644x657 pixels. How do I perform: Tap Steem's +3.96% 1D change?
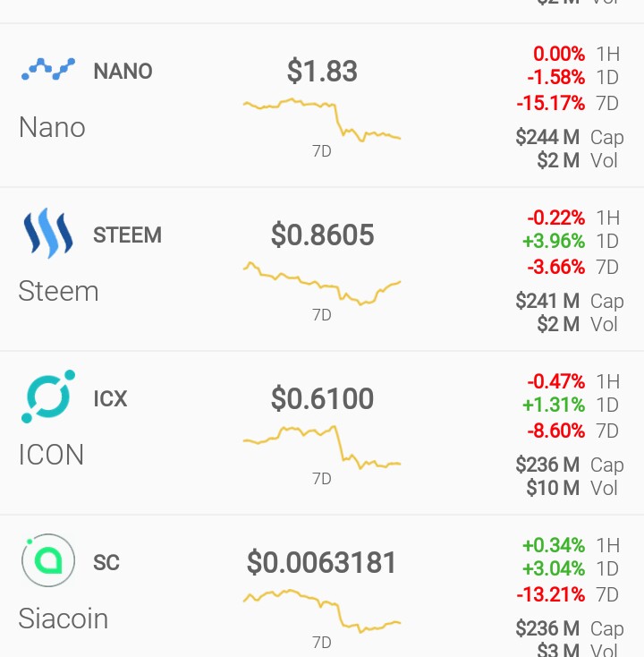click(554, 241)
